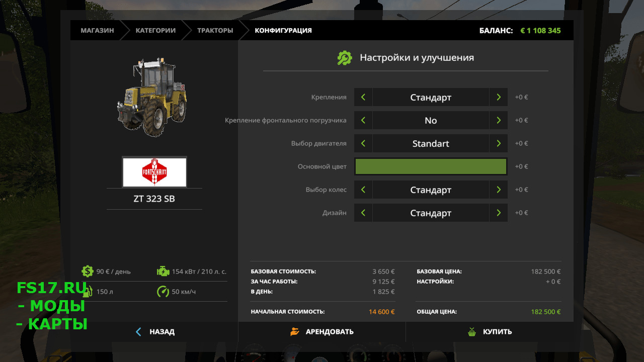The height and width of the screenshot is (362, 644).
Task: Click the engine power icon near 154 кВт
Action: [163, 271]
